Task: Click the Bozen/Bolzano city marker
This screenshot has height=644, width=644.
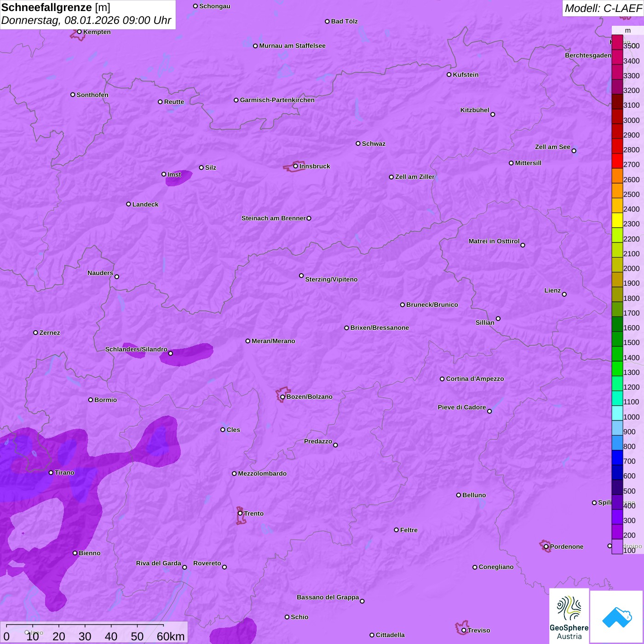Action: pyautogui.click(x=282, y=397)
